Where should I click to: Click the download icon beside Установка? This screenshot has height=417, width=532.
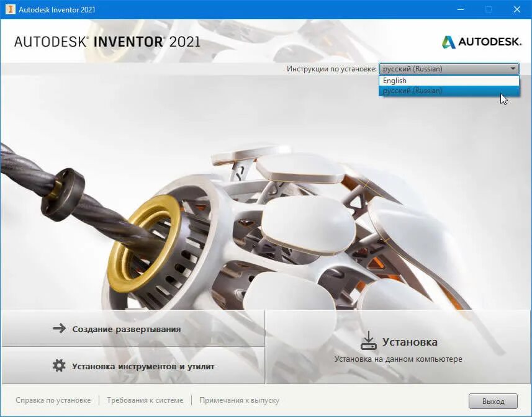pyautogui.click(x=369, y=341)
